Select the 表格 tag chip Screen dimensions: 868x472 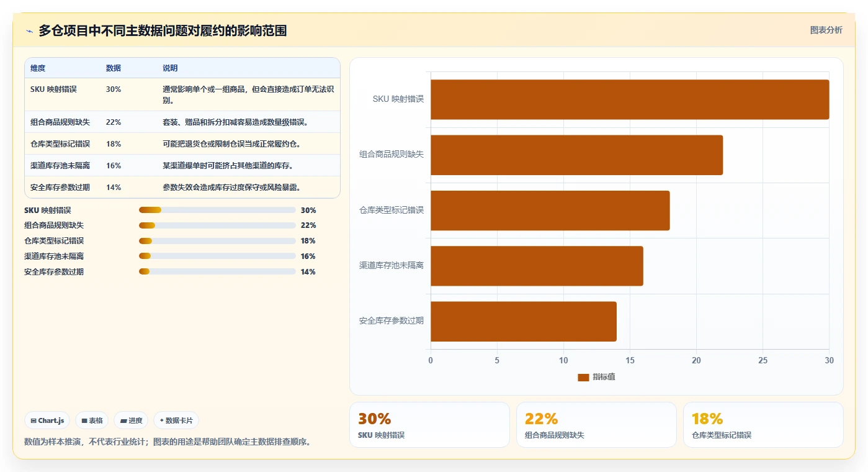click(x=92, y=420)
